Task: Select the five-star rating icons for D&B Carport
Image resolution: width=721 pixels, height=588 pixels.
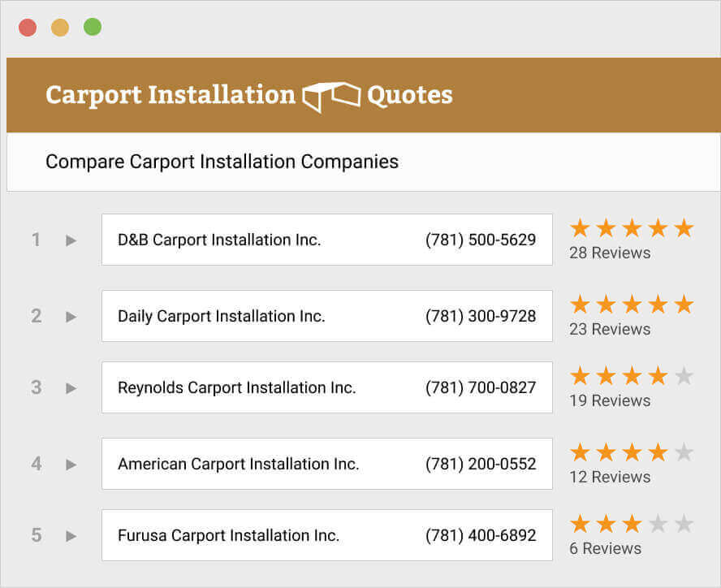Action: (632, 228)
